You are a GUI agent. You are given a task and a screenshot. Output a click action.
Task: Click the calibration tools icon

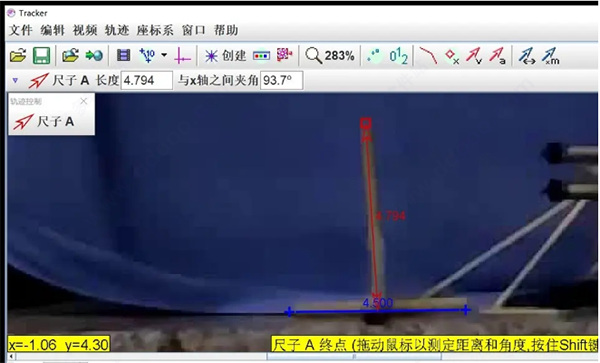pos(147,56)
